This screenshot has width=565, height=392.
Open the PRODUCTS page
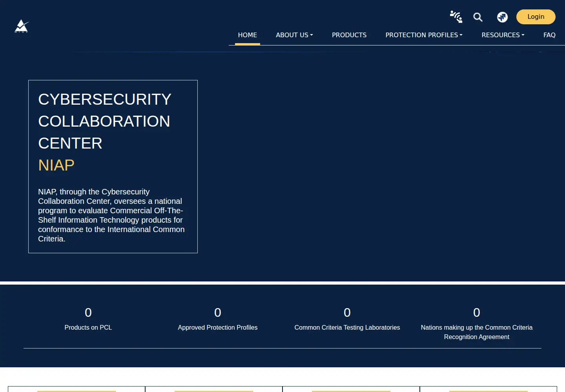(x=349, y=35)
